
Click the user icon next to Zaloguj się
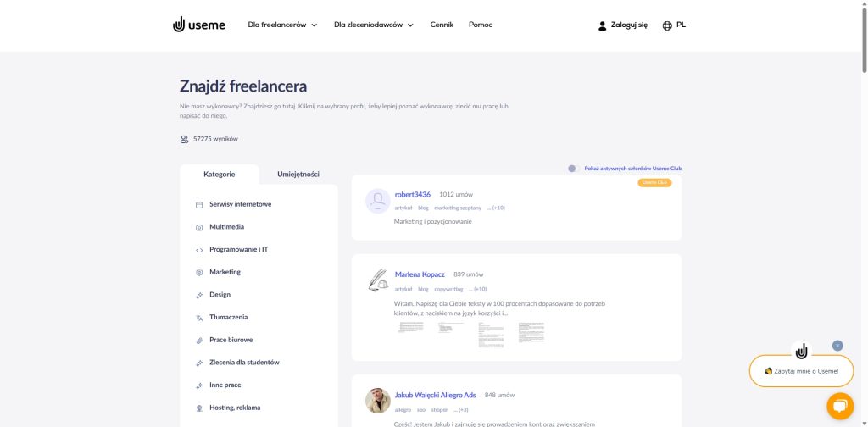click(603, 25)
